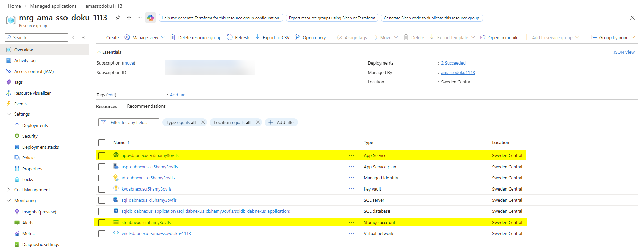Click the Refresh toolbar icon

click(x=230, y=37)
